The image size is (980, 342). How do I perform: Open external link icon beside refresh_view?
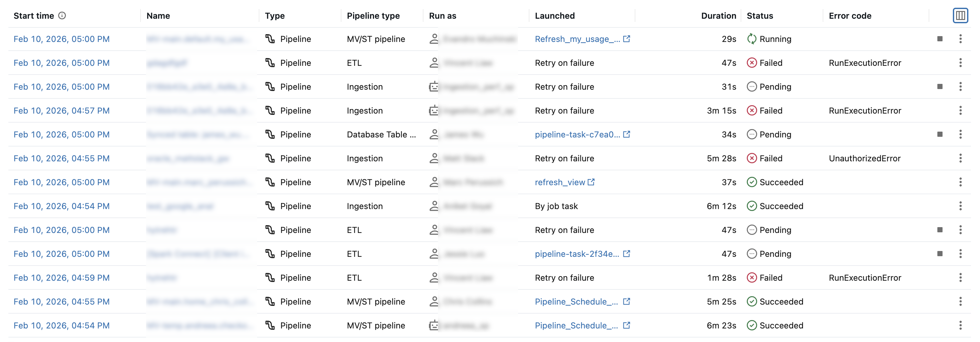[591, 182]
